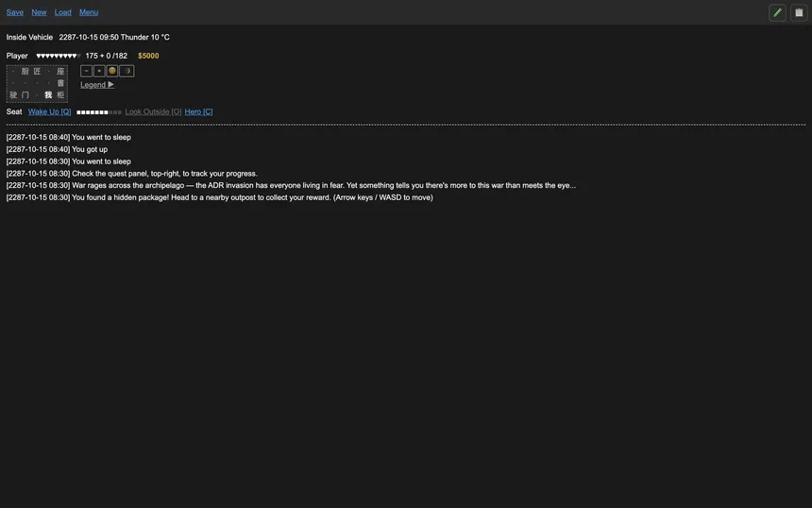Click the Look Outside [O] link

click(x=153, y=111)
